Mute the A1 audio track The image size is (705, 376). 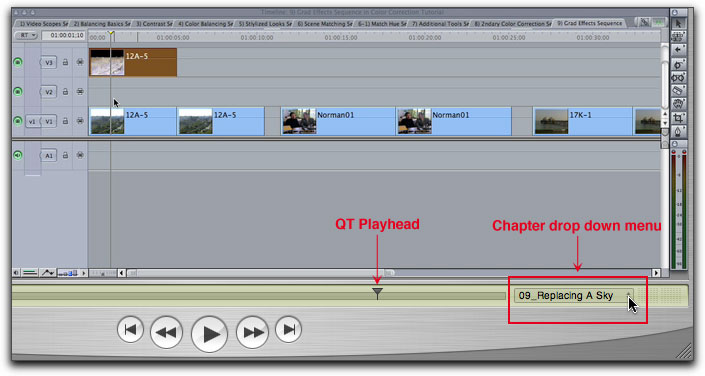[x=18, y=156]
